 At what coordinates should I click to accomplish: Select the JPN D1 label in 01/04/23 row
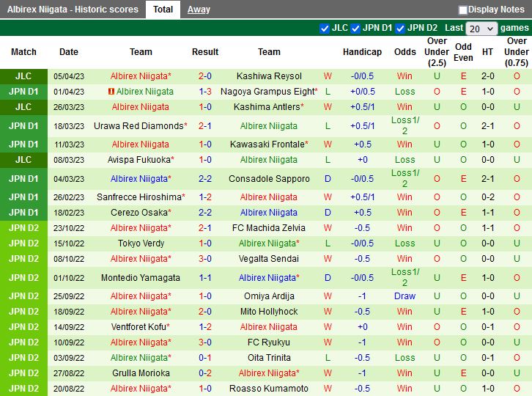[23, 92]
